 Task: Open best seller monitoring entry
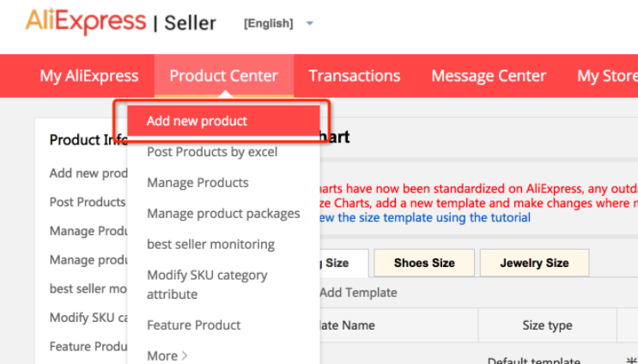(x=210, y=245)
